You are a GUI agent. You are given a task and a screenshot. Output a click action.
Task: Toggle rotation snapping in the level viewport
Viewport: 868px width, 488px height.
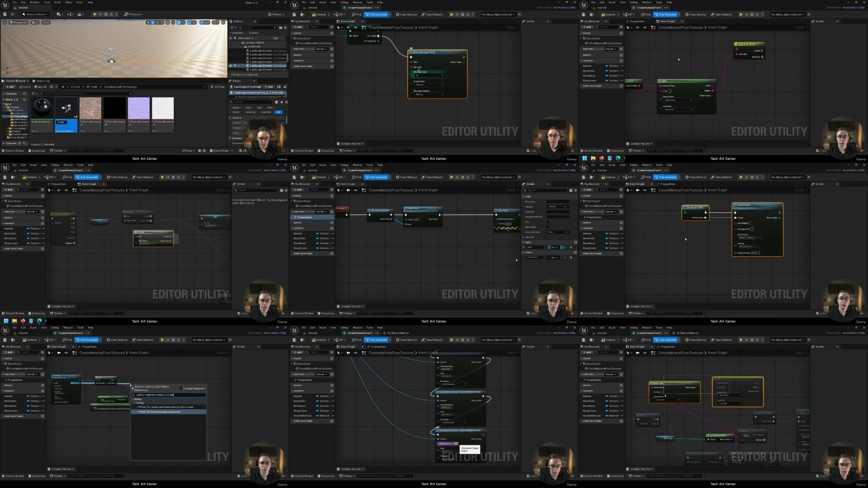(190, 22)
